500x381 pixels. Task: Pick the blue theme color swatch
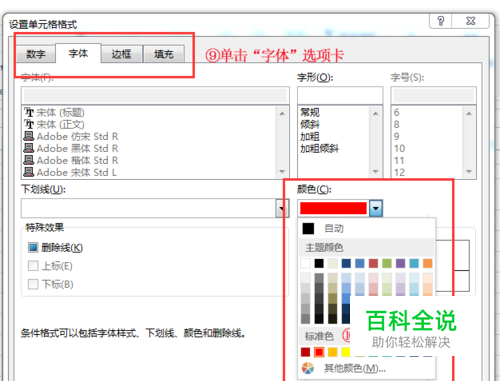coord(360,263)
